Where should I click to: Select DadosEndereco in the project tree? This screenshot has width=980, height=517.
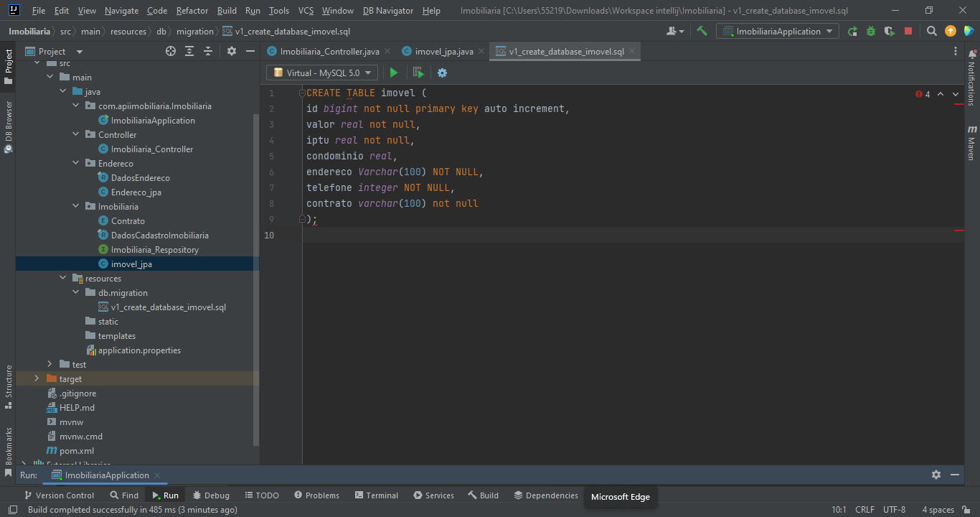pyautogui.click(x=134, y=177)
